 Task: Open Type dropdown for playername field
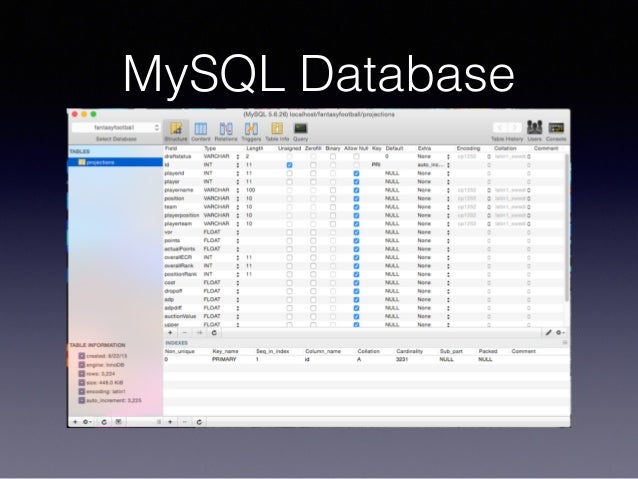[x=238, y=190]
